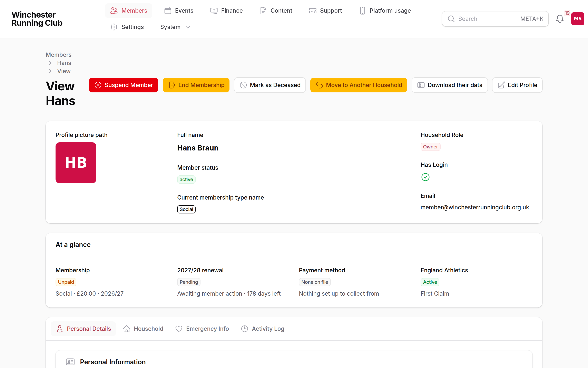
Task: Click Mark as Deceased button
Action: tap(270, 85)
